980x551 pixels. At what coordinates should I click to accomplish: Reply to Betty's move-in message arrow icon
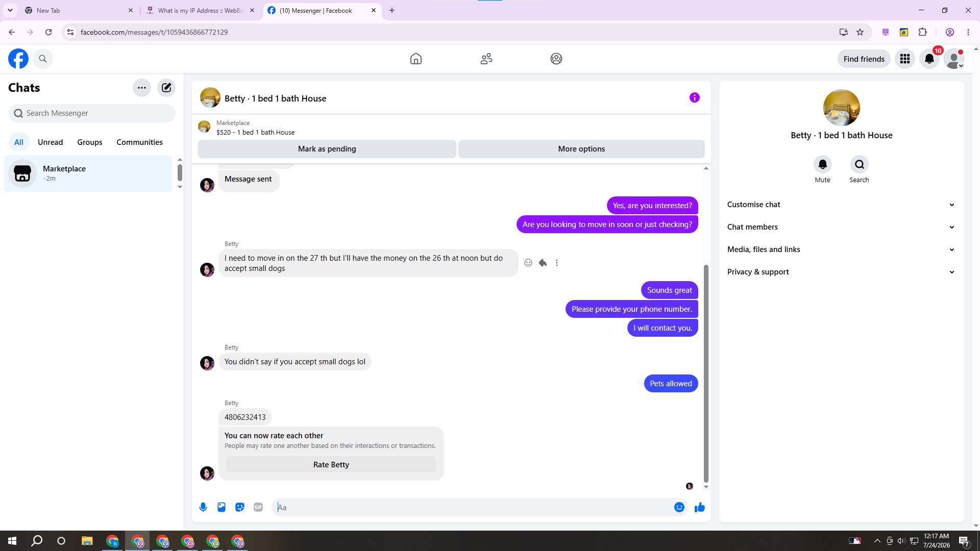pyautogui.click(x=543, y=263)
